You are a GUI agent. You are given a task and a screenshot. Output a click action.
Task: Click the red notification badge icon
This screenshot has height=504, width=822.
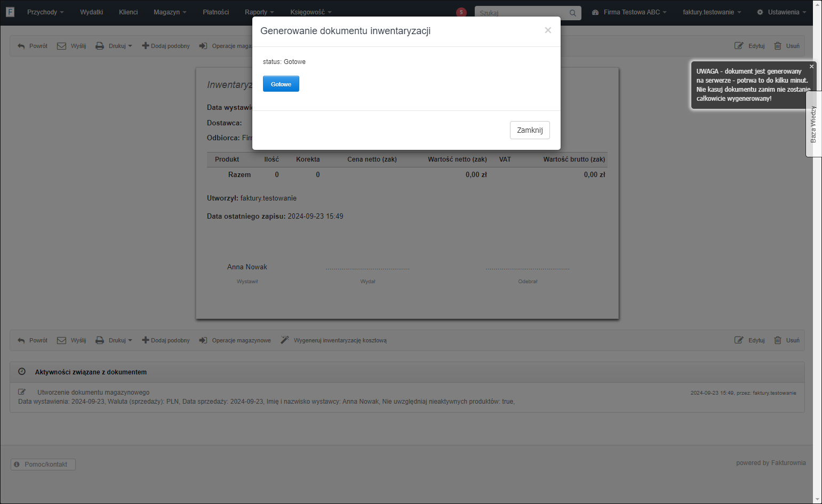tap(461, 12)
